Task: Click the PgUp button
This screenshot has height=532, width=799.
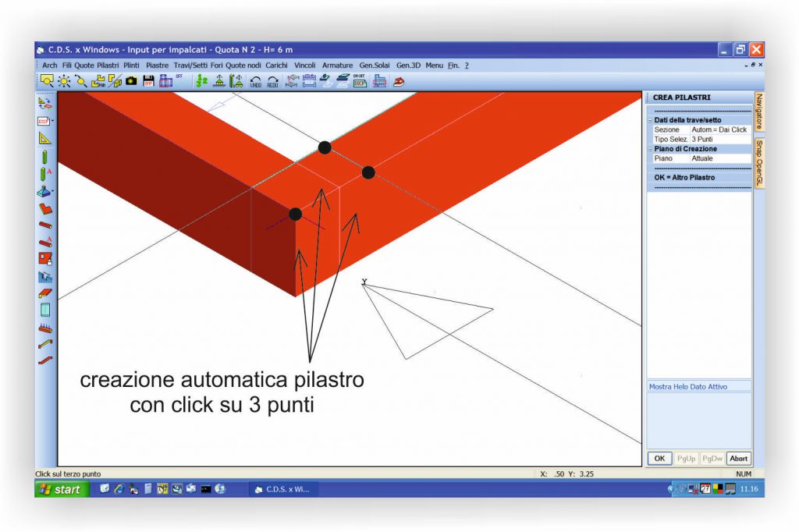Action: [686, 458]
